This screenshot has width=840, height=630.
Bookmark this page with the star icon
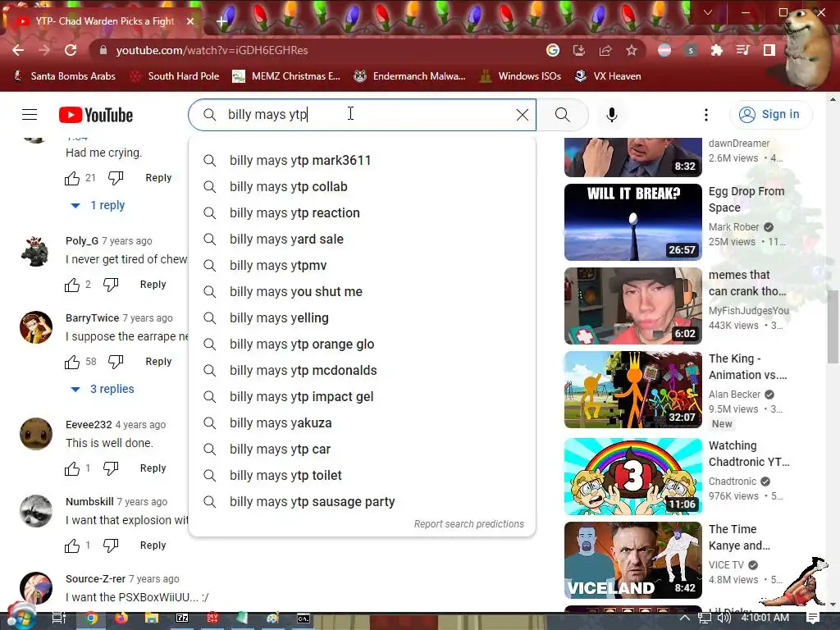coord(632,50)
